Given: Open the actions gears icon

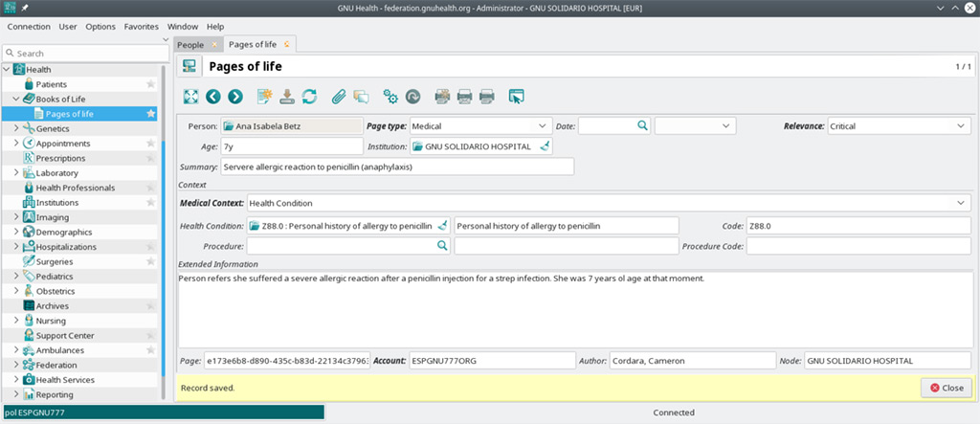Looking at the screenshot, I should pyautogui.click(x=390, y=96).
